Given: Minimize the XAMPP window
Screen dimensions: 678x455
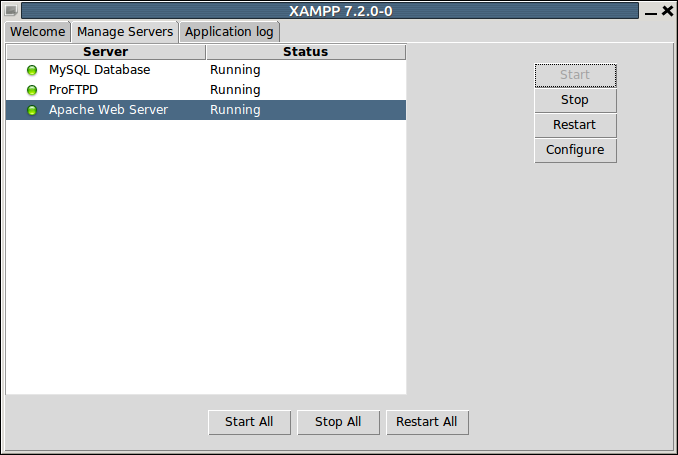Looking at the screenshot, I should 651,11.
